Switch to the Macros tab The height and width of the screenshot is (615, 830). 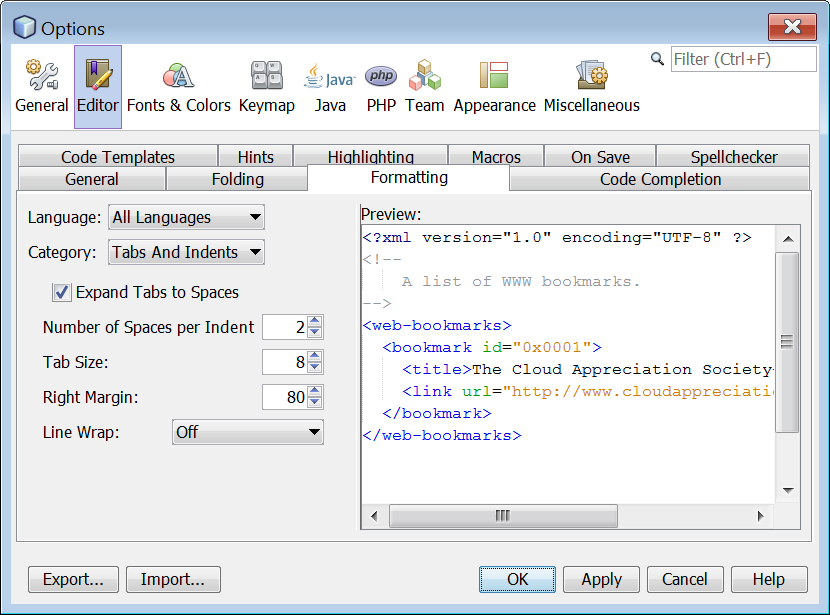496,156
